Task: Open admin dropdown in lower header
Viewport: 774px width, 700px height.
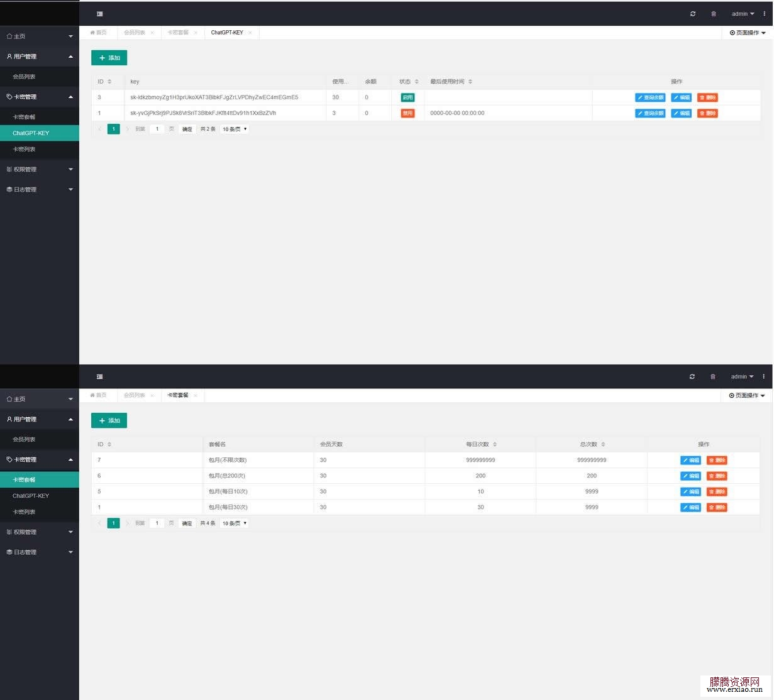Action: coord(742,376)
